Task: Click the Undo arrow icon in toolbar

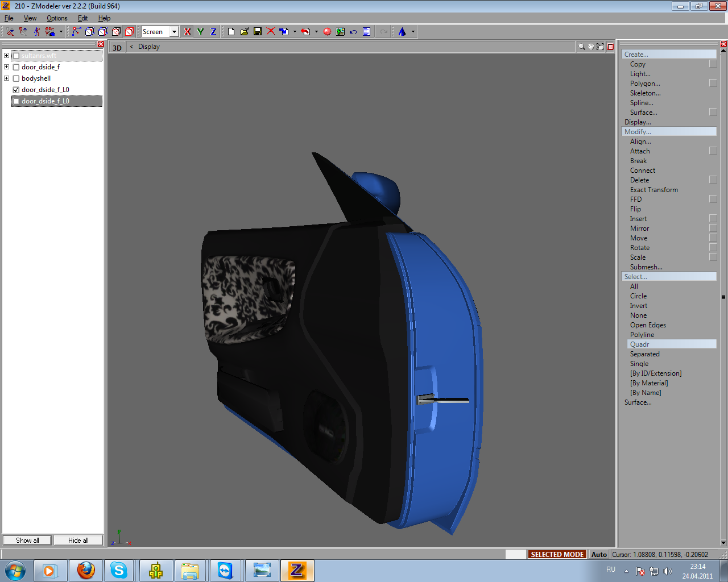Action: pos(353,32)
